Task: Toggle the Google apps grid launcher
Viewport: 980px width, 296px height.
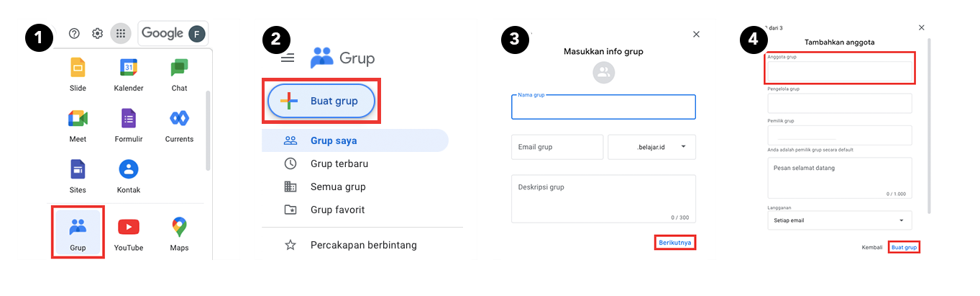Action: point(121,33)
